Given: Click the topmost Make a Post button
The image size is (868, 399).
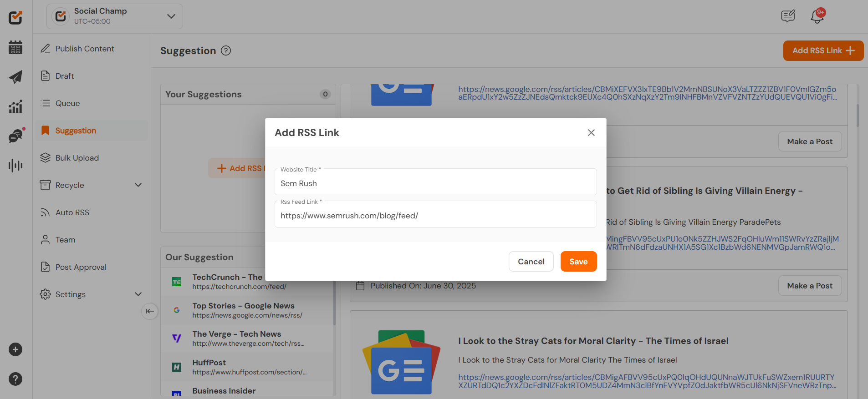Looking at the screenshot, I should (810, 141).
